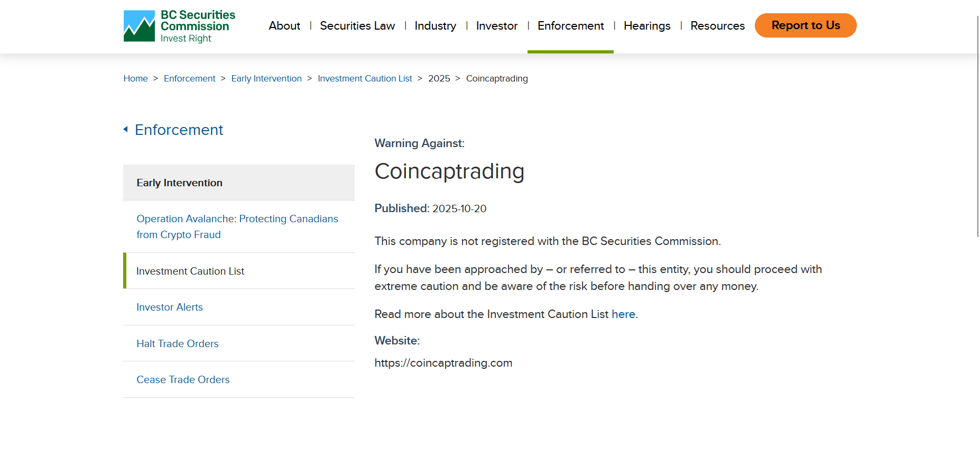Select the Resources navigation item
The image size is (980, 454).
(717, 25)
